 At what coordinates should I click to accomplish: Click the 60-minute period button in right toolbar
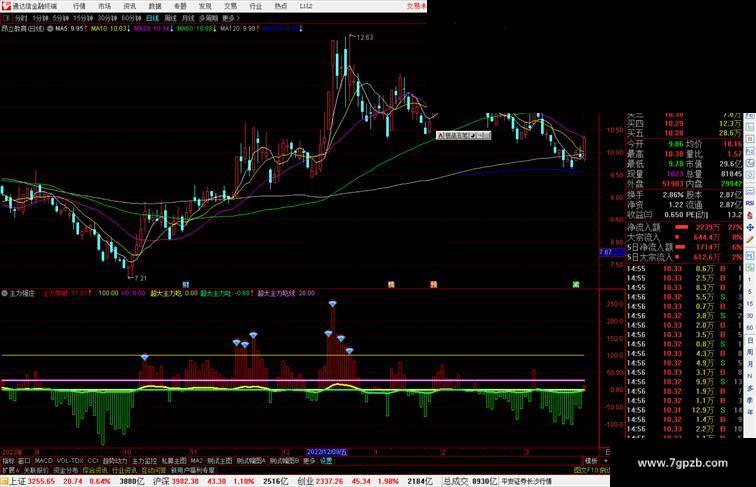click(x=750, y=328)
